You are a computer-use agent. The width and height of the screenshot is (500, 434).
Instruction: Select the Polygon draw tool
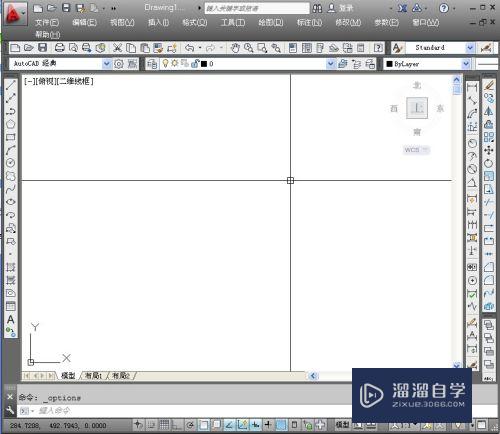[11, 124]
